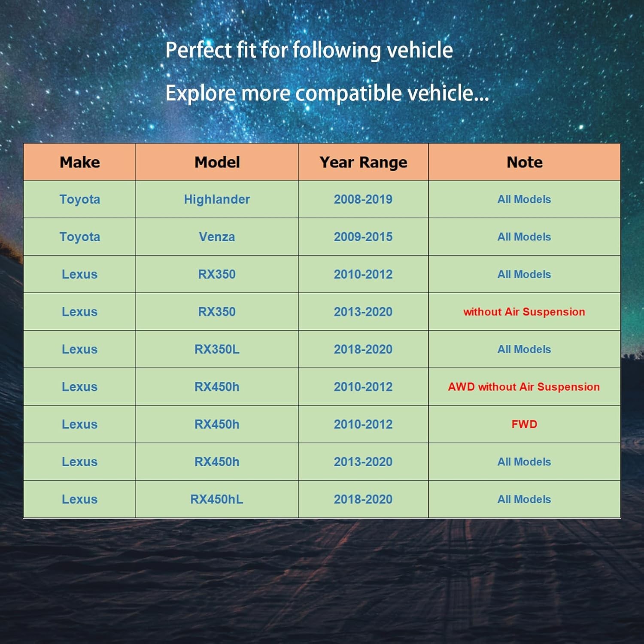
Task: Click the RX450hL model cell
Action: click(x=217, y=499)
